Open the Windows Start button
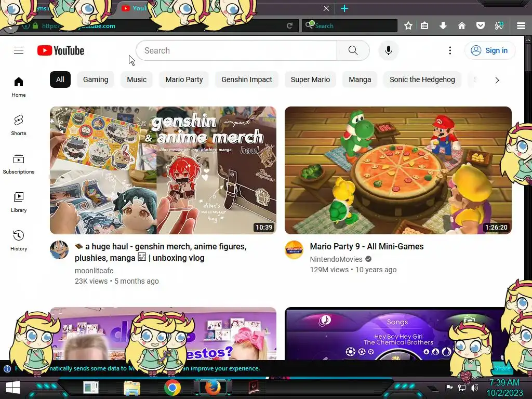532x399 pixels. [13, 388]
